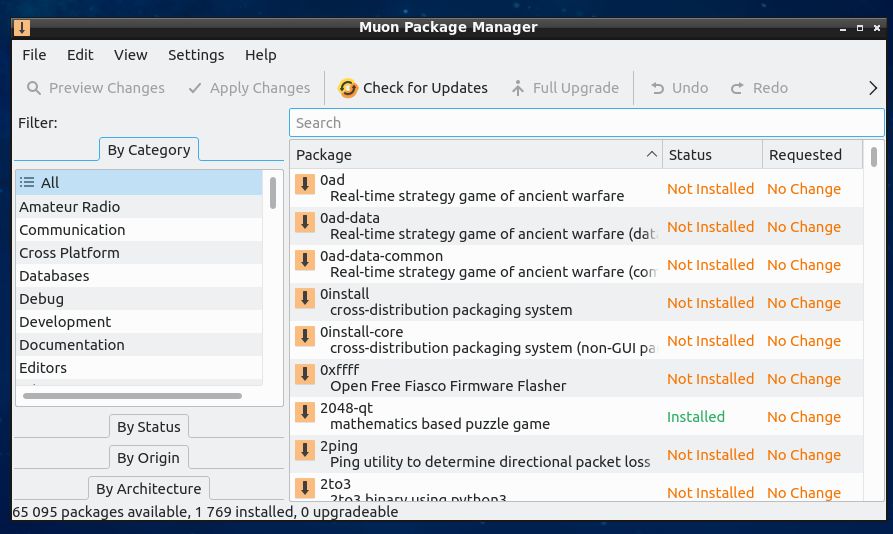
Task: Select the Amateur Radio category
Action: click(139, 207)
